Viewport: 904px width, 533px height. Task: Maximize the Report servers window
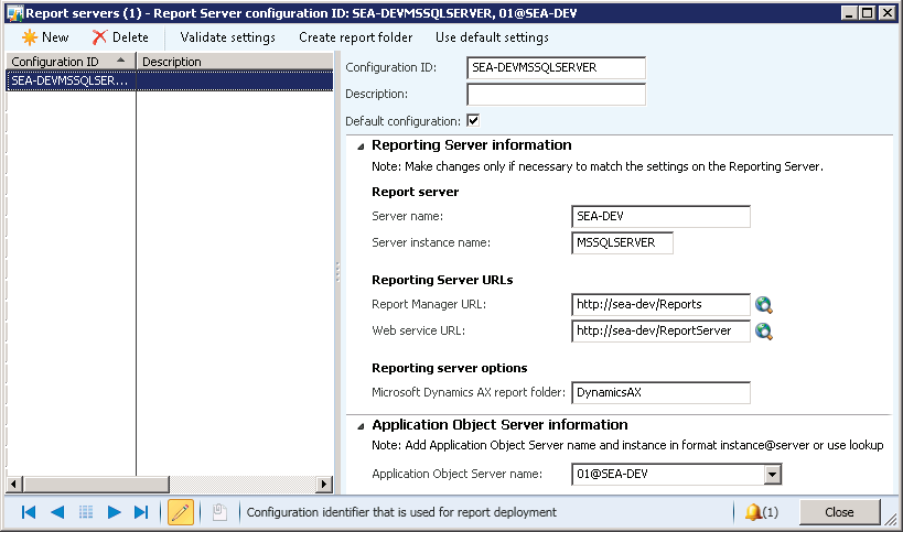867,13
